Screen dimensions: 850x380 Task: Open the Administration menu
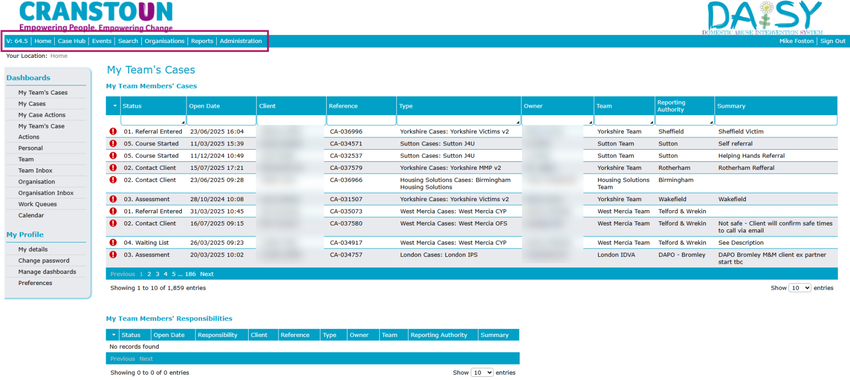click(241, 41)
